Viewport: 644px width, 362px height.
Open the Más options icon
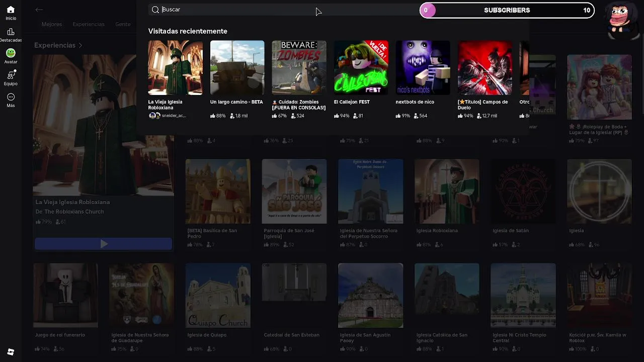11,97
